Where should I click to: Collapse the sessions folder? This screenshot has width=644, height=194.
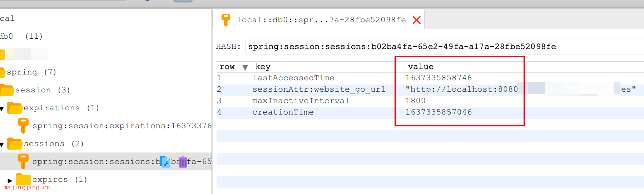[x=2, y=145]
